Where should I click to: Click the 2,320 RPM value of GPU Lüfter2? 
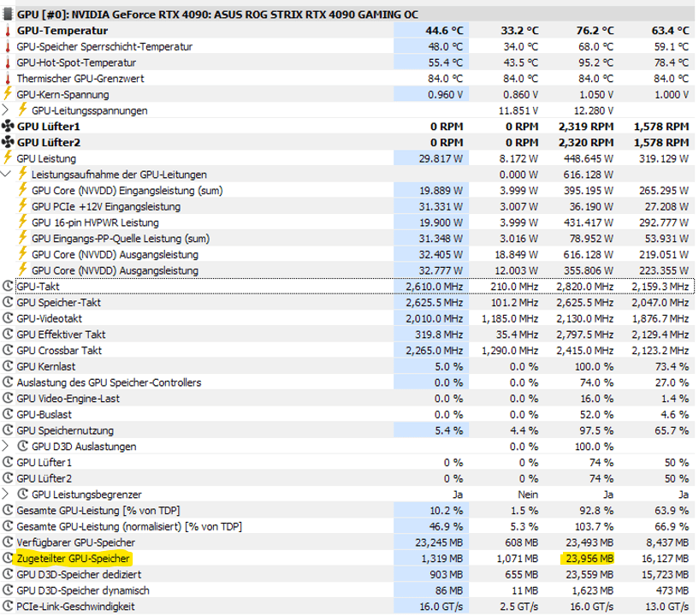tap(586, 143)
